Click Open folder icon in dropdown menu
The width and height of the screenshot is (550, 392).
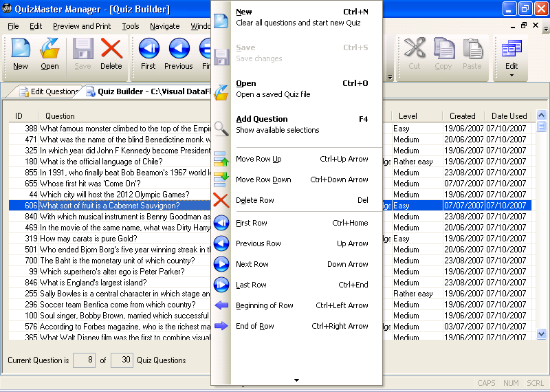pyautogui.click(x=221, y=92)
